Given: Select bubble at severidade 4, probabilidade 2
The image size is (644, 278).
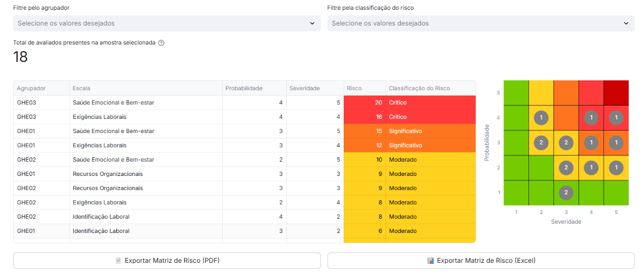Looking at the screenshot, I should (x=591, y=167).
